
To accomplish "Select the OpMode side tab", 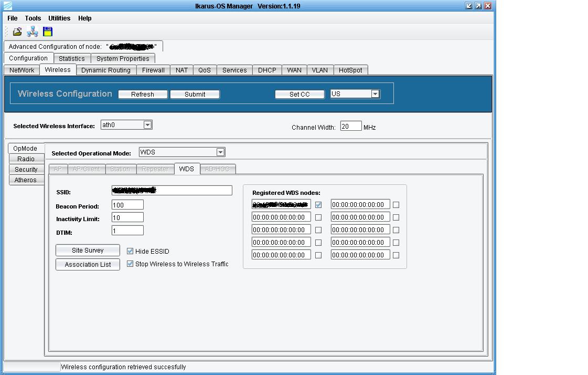I will click(x=25, y=148).
